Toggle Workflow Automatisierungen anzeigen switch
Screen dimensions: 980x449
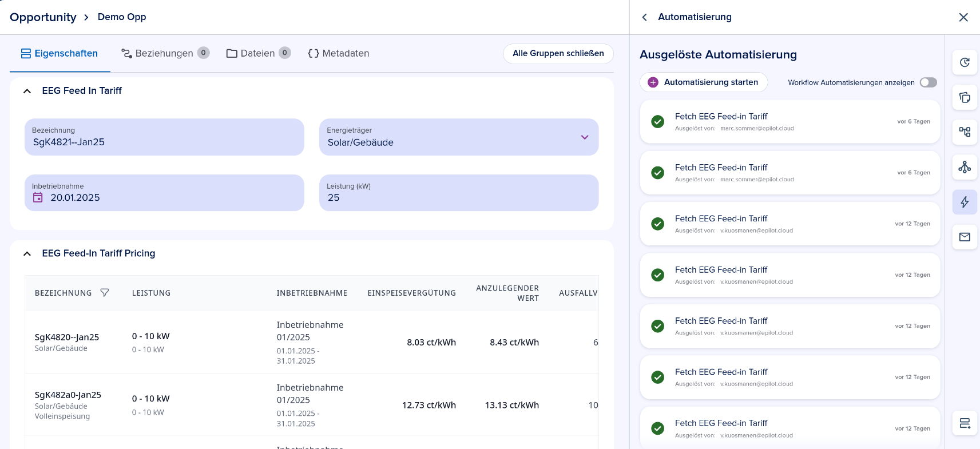tap(928, 82)
